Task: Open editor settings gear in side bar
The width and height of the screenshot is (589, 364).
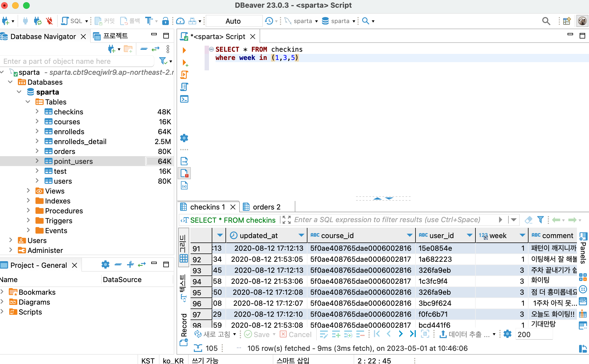Action: point(184,138)
